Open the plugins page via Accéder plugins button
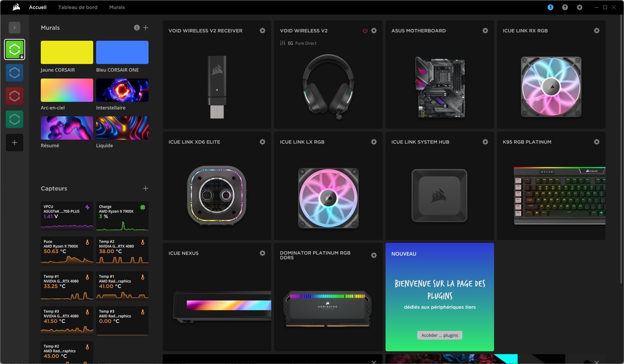 (x=440, y=335)
